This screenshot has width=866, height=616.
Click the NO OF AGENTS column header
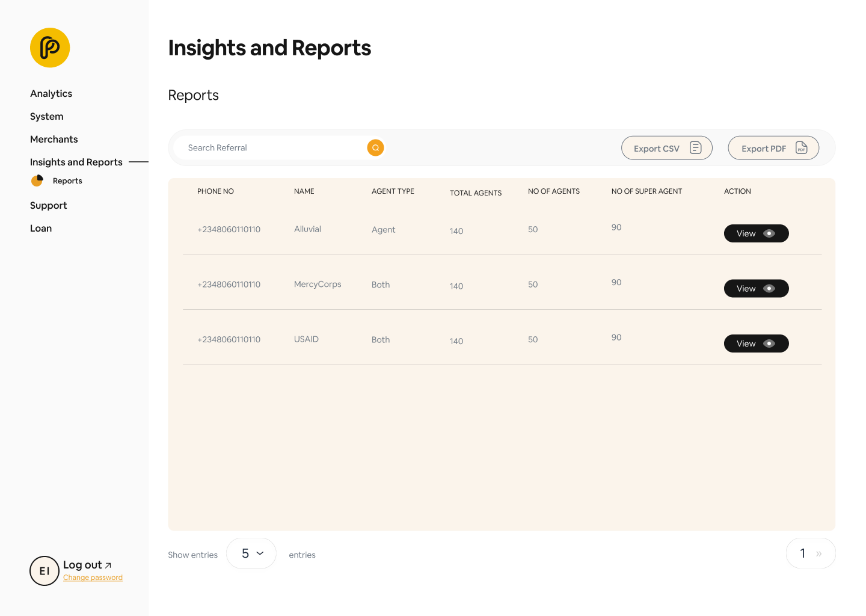[x=554, y=191]
